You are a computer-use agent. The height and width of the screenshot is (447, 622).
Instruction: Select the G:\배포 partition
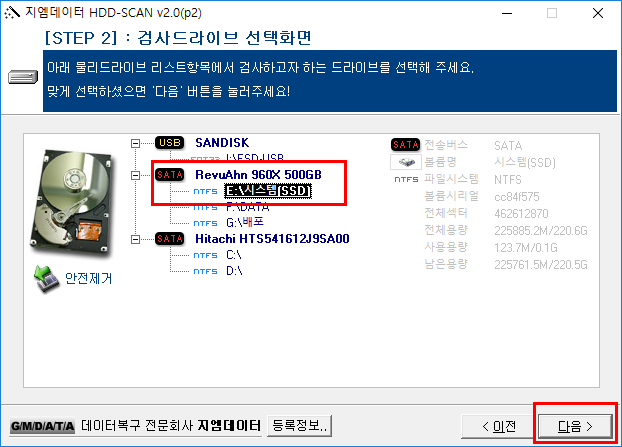coord(245,223)
